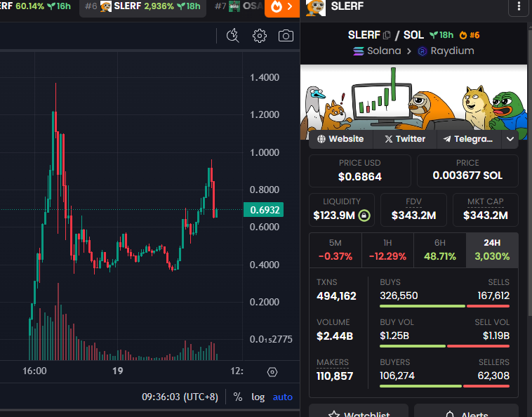The width and height of the screenshot is (532, 417).
Task: Click the SELL VOL value $1.19B
Action: click(x=496, y=336)
